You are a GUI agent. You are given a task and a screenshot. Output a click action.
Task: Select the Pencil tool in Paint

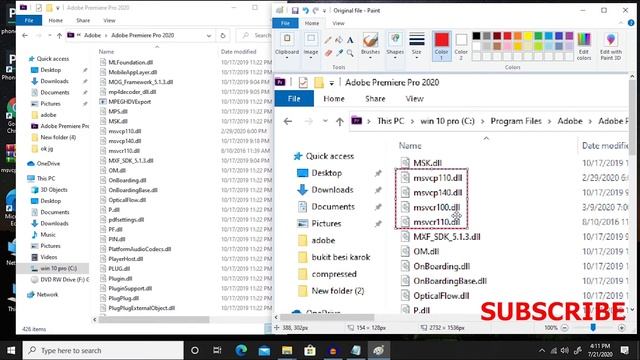[x=328, y=40]
